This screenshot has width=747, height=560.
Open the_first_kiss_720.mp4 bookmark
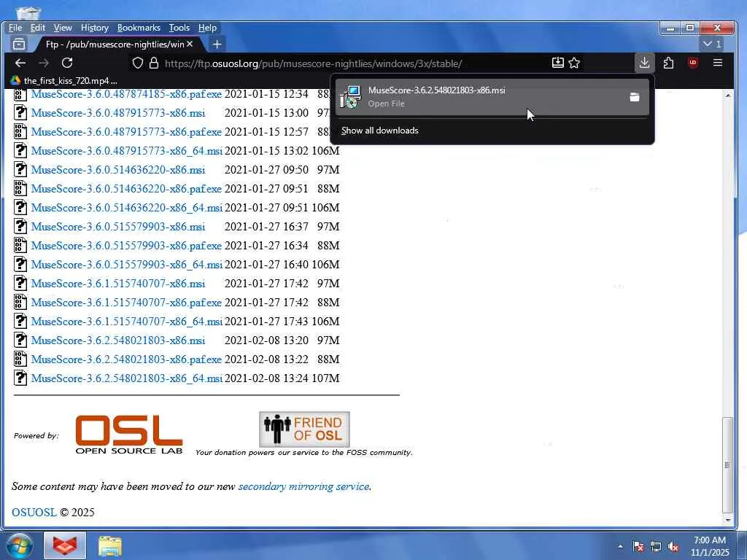pyautogui.click(x=63, y=80)
